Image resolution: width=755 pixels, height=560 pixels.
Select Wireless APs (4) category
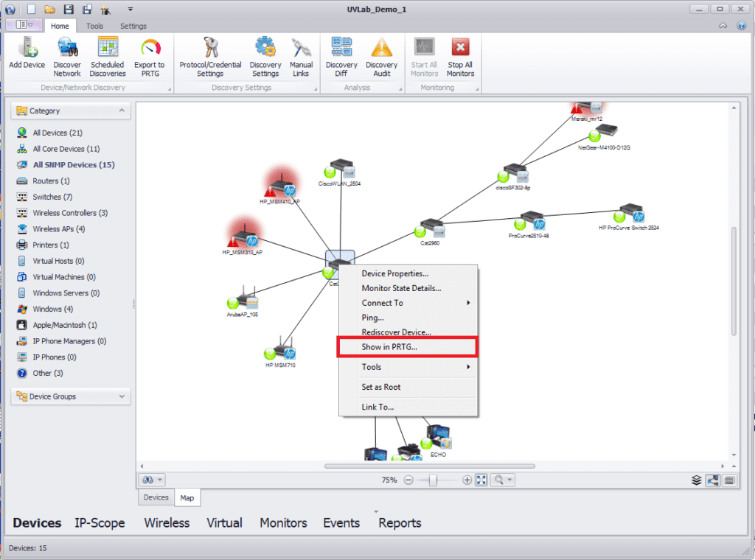point(59,229)
